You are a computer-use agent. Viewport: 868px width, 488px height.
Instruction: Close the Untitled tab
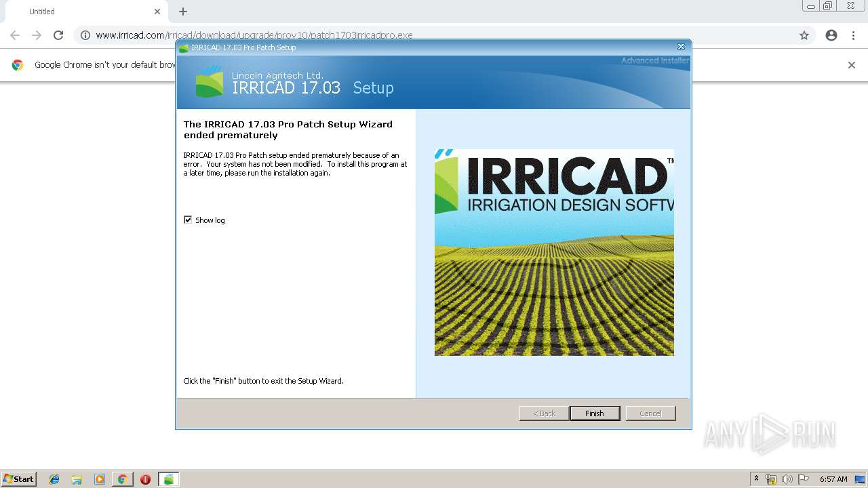[x=157, y=12]
